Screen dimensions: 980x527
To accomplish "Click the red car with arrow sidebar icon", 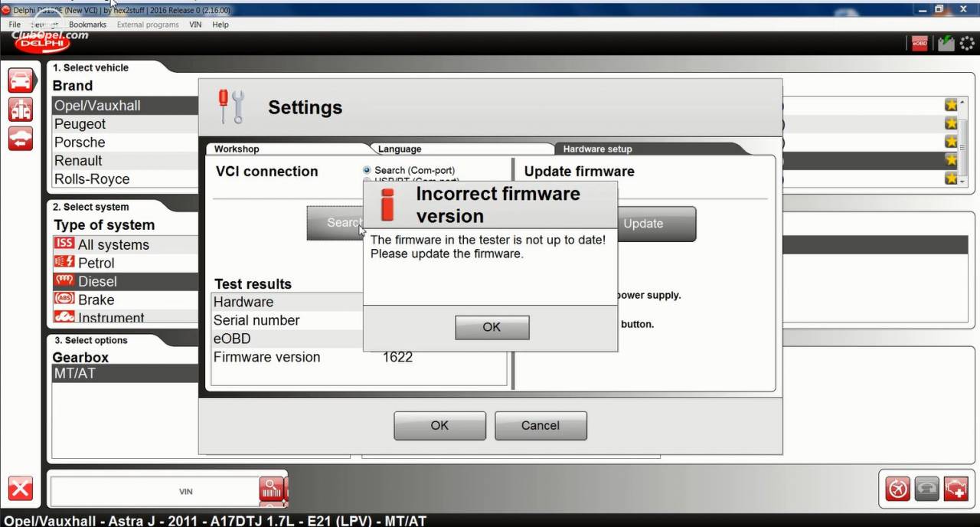I will coord(21,139).
